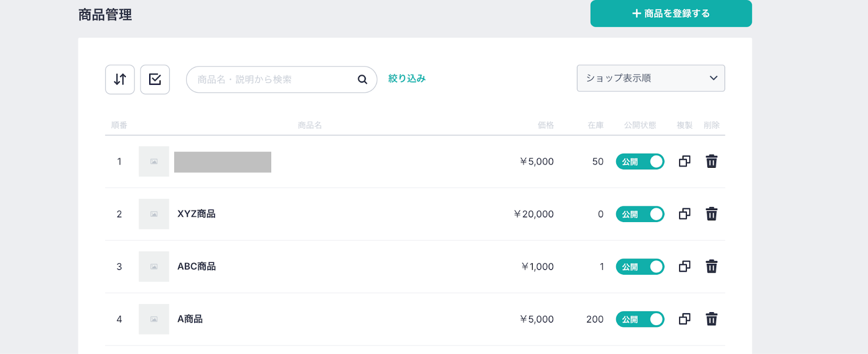Toggle 公開 switch for first product

point(640,162)
